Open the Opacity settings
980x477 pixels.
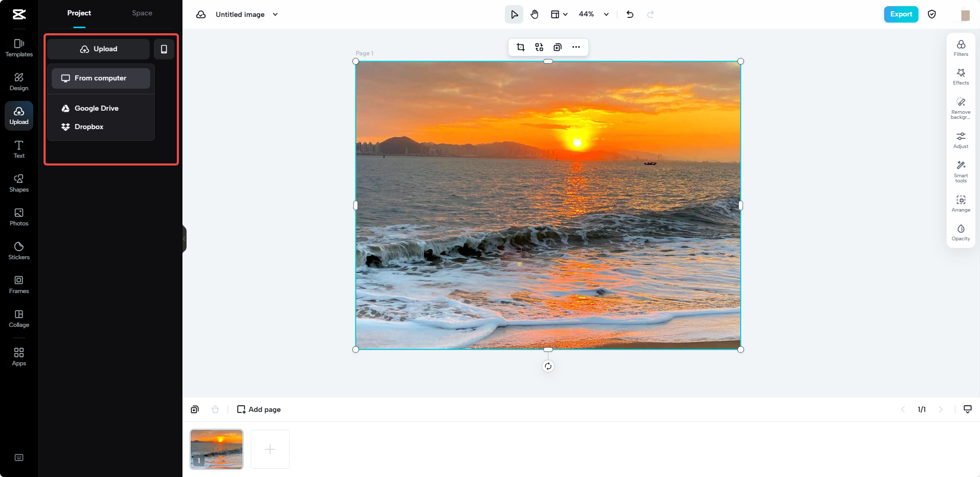(961, 231)
